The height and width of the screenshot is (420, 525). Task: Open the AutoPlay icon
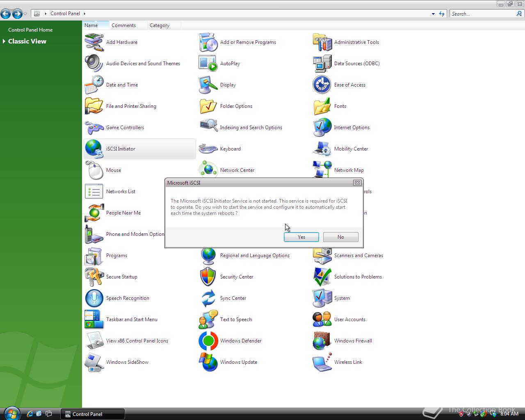click(x=208, y=64)
